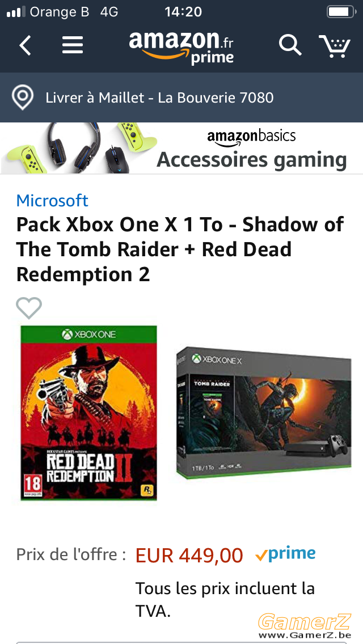Open the search magnifier icon
The width and height of the screenshot is (363, 644).
pos(290,45)
